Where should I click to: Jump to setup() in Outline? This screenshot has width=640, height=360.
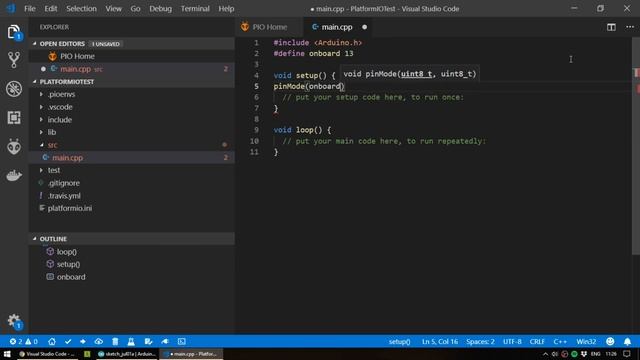pos(131,264)
